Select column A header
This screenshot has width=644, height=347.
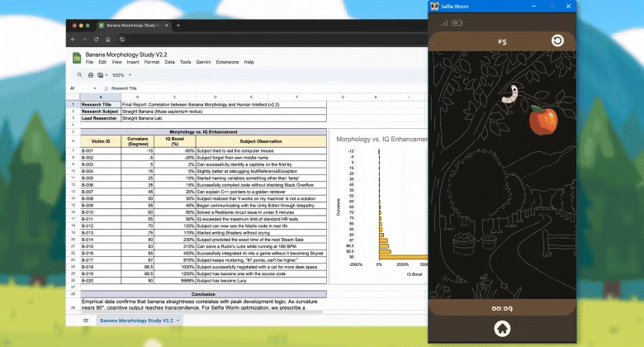click(x=101, y=97)
